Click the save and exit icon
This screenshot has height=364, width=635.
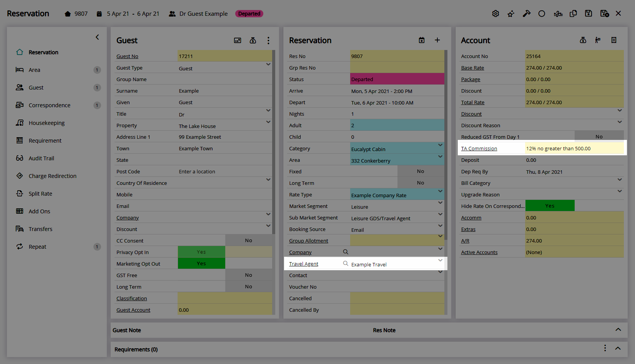click(604, 14)
